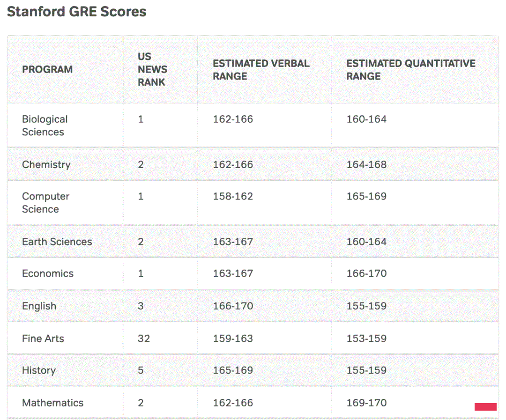This screenshot has width=506, height=420.
Task: Click Mathematics quantitative range 169-170
Action: click(x=366, y=403)
